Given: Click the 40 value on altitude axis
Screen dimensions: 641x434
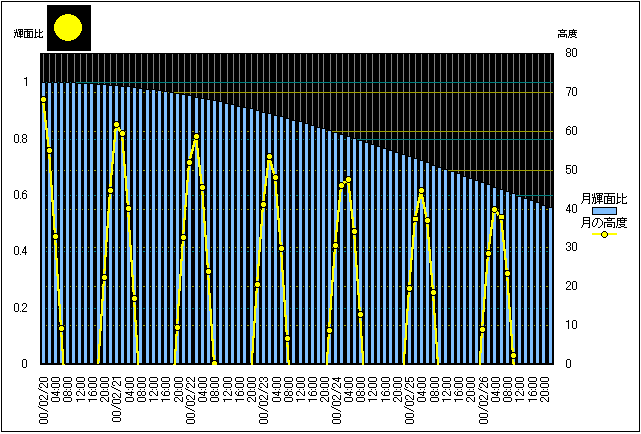Looking at the screenshot, I should pyautogui.click(x=569, y=209).
